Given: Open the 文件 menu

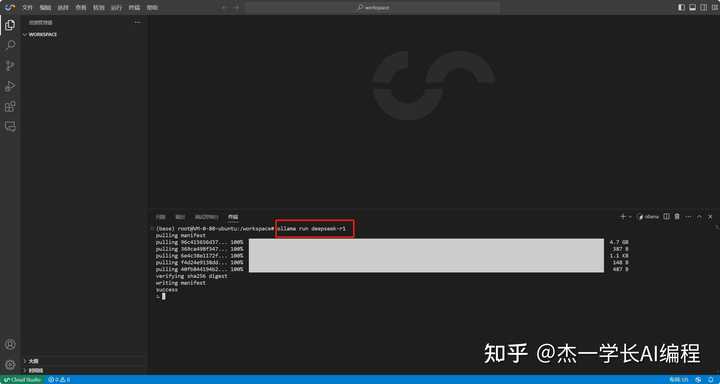Looking at the screenshot, I should pos(28,8).
